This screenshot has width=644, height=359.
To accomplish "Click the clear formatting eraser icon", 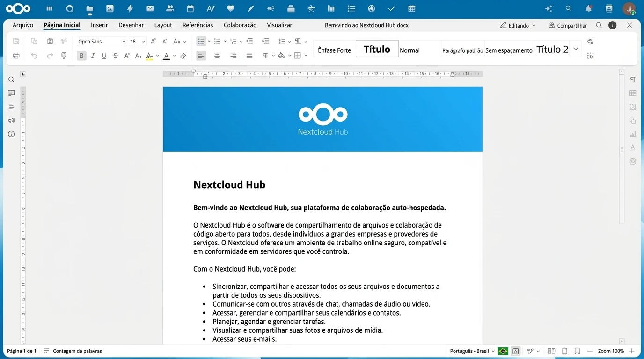I will coord(183,56).
